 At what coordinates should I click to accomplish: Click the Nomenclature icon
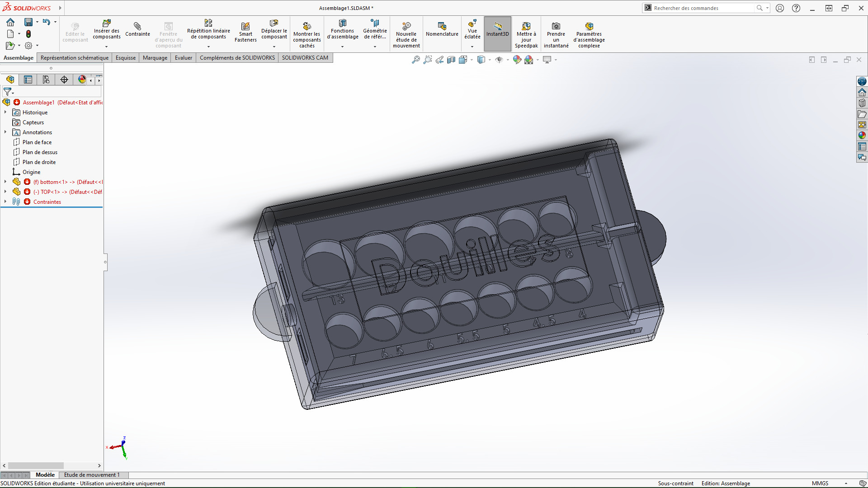pos(442,26)
